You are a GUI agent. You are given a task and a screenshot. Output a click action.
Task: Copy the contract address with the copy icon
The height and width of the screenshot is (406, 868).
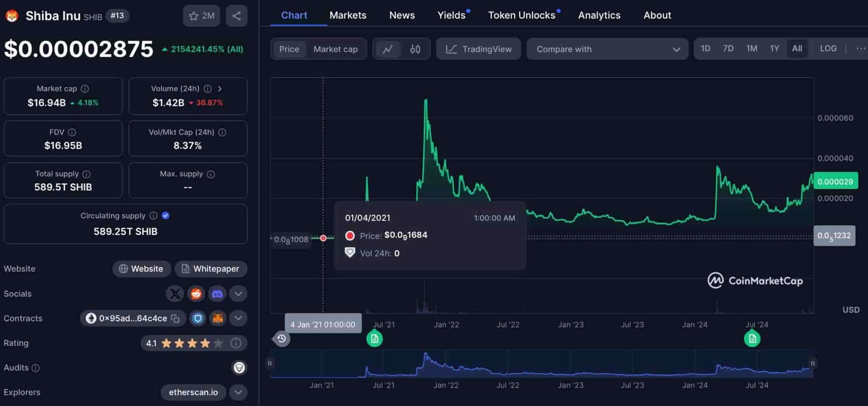[175, 318]
